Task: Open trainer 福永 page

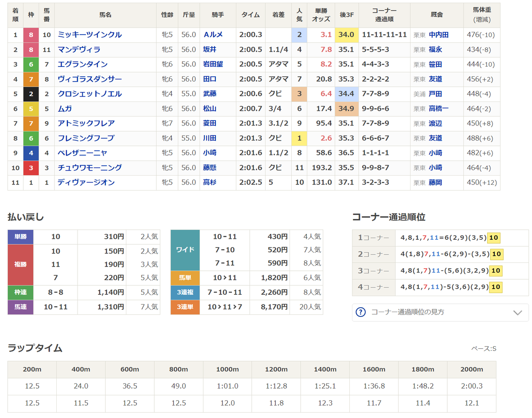Action: click(435, 50)
